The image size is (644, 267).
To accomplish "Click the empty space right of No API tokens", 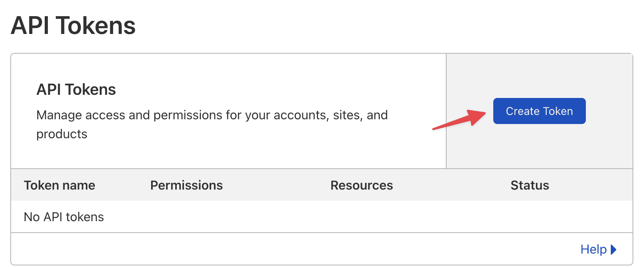I will (368, 217).
